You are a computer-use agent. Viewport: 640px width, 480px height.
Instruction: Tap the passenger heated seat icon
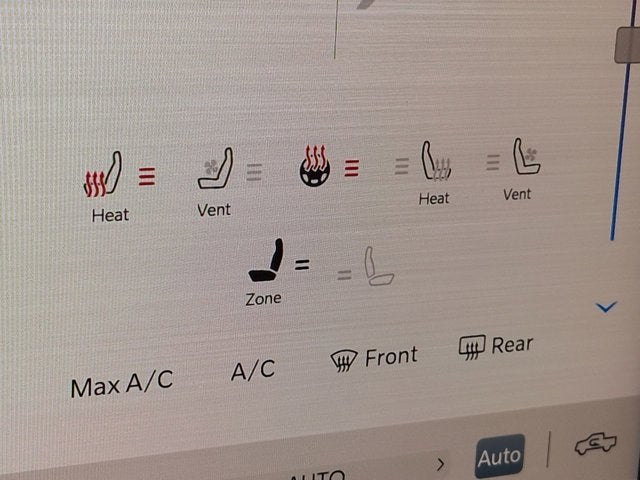(x=436, y=161)
